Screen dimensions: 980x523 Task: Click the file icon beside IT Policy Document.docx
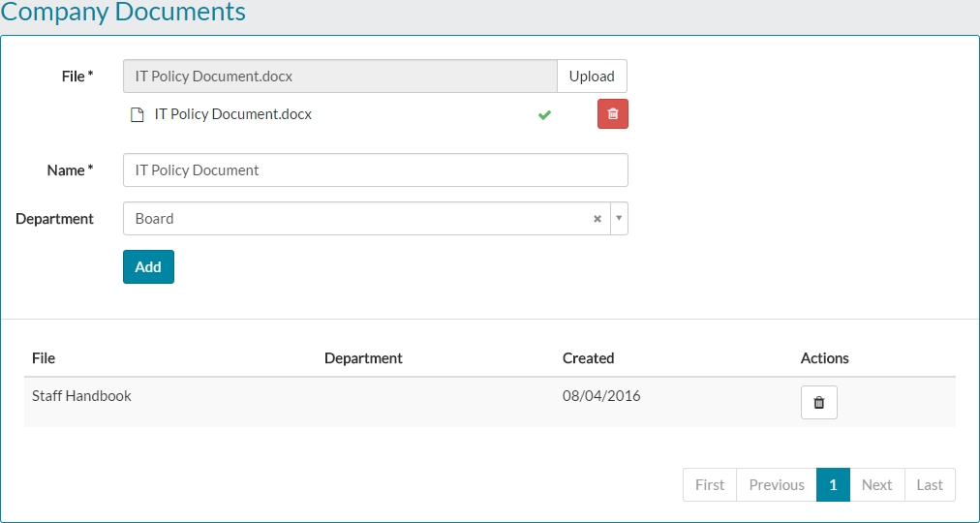pos(138,114)
